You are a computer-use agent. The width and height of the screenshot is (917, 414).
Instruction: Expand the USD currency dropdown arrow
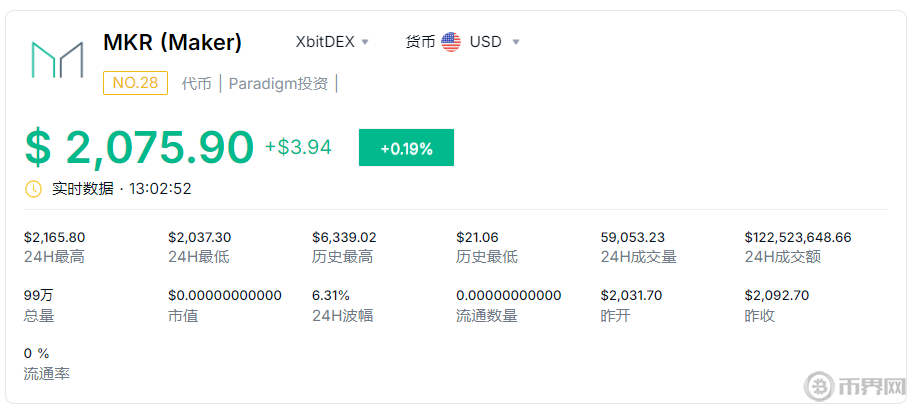coord(516,42)
